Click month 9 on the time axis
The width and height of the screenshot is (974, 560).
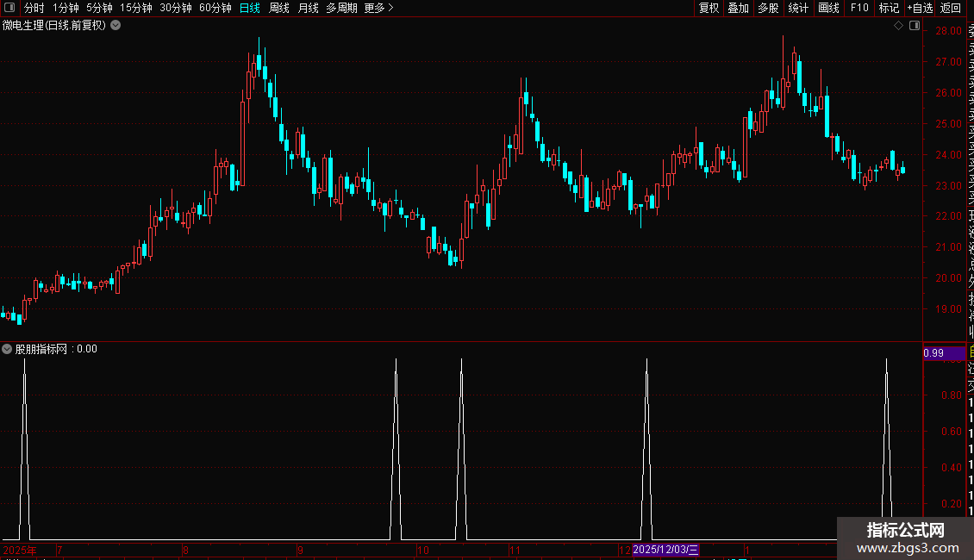pyautogui.click(x=300, y=550)
